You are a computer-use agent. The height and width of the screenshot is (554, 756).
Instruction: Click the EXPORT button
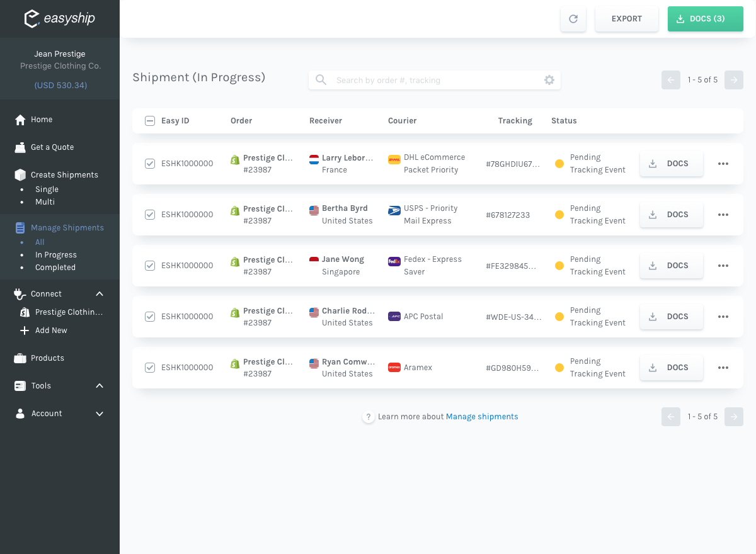[627, 19]
